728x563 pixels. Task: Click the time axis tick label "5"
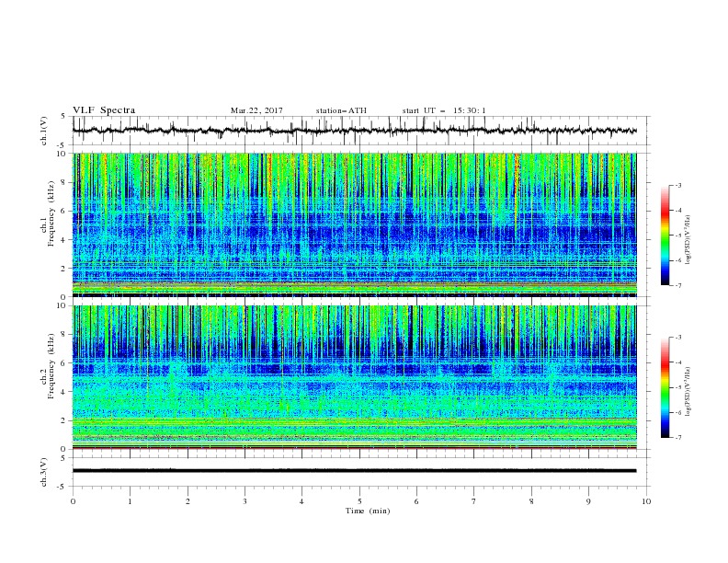(359, 501)
